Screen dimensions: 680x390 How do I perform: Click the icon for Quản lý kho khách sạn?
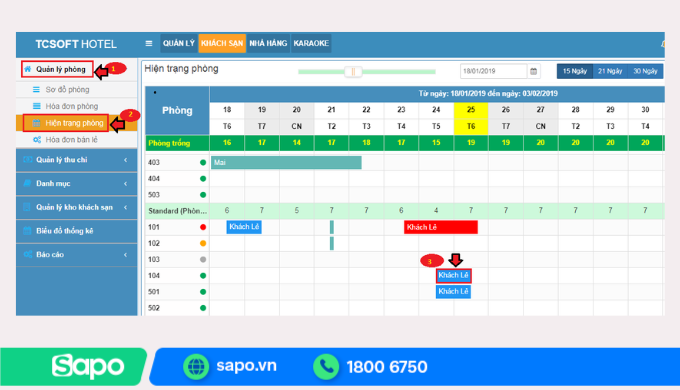pos(27,207)
